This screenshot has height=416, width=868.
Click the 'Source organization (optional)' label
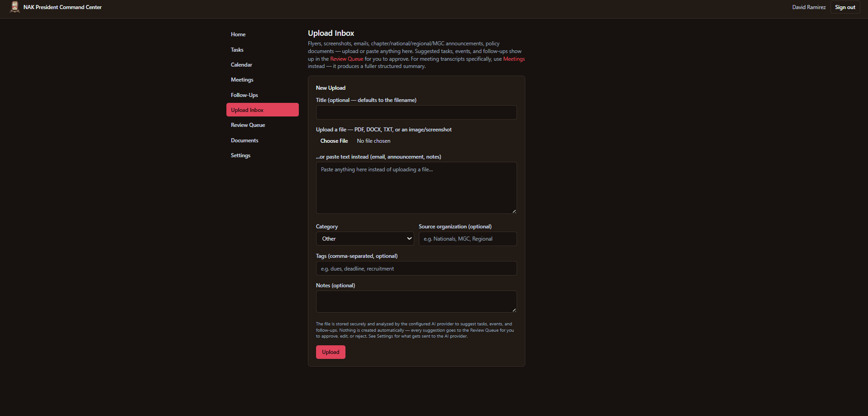point(455,227)
